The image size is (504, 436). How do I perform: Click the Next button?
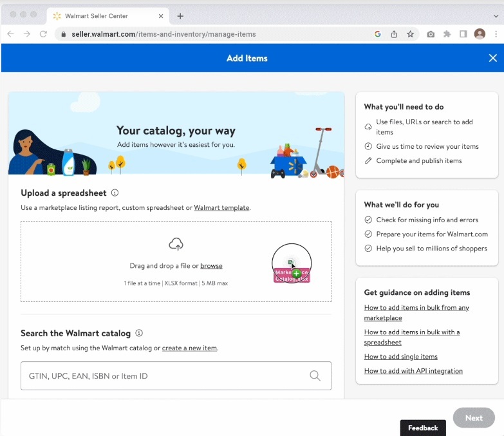click(x=474, y=418)
